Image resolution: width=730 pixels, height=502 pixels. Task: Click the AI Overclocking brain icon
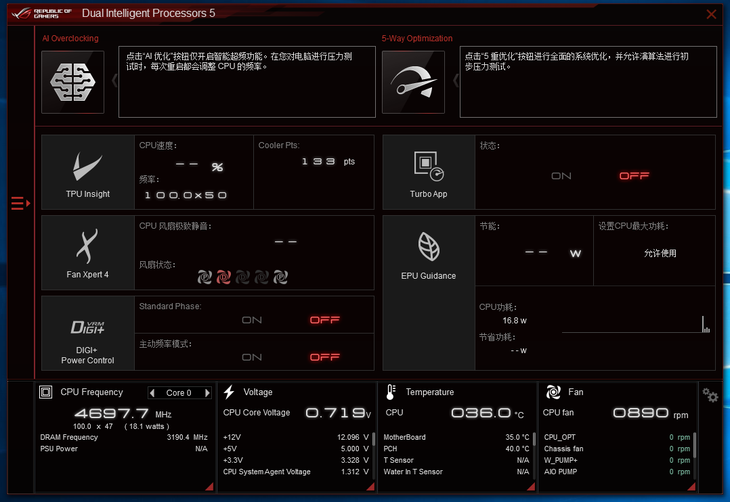(x=73, y=82)
